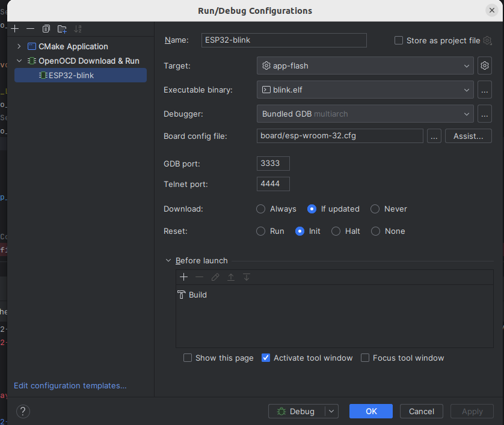Select Reset Init radio button
Screen dimensions: 504x425
click(x=300, y=231)
